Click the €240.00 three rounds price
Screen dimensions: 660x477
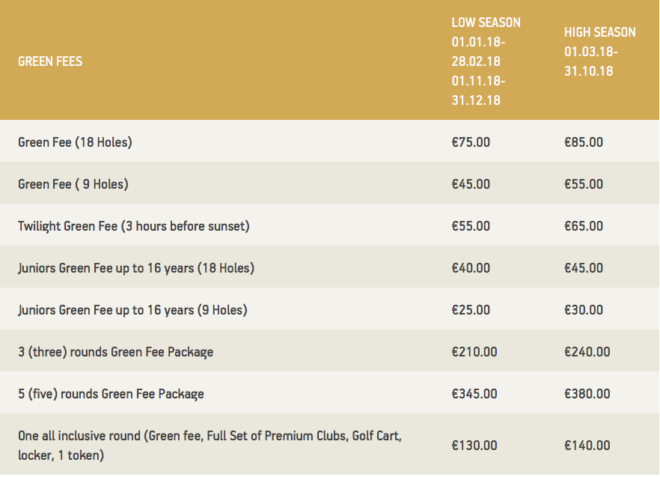[x=587, y=352]
